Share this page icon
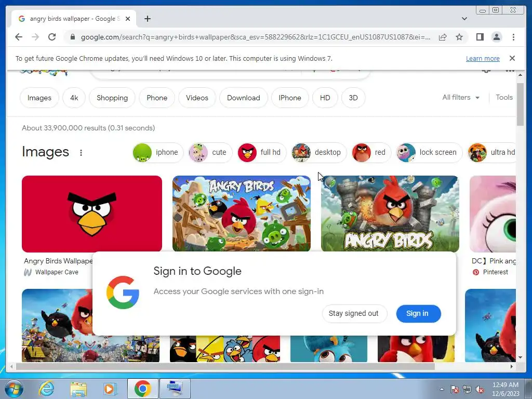This screenshot has width=532, height=399. click(443, 37)
